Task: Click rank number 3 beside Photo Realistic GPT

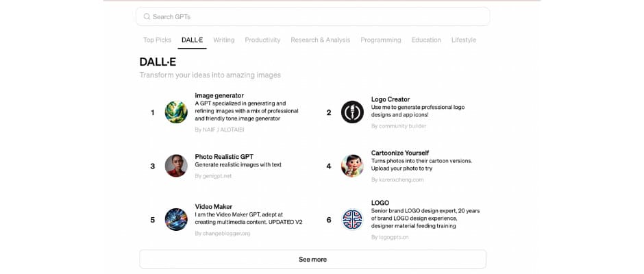Action: tap(152, 166)
